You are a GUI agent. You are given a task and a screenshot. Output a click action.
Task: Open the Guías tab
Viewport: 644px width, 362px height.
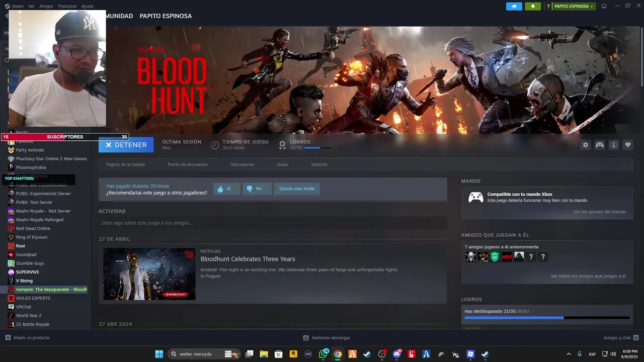coord(282,164)
